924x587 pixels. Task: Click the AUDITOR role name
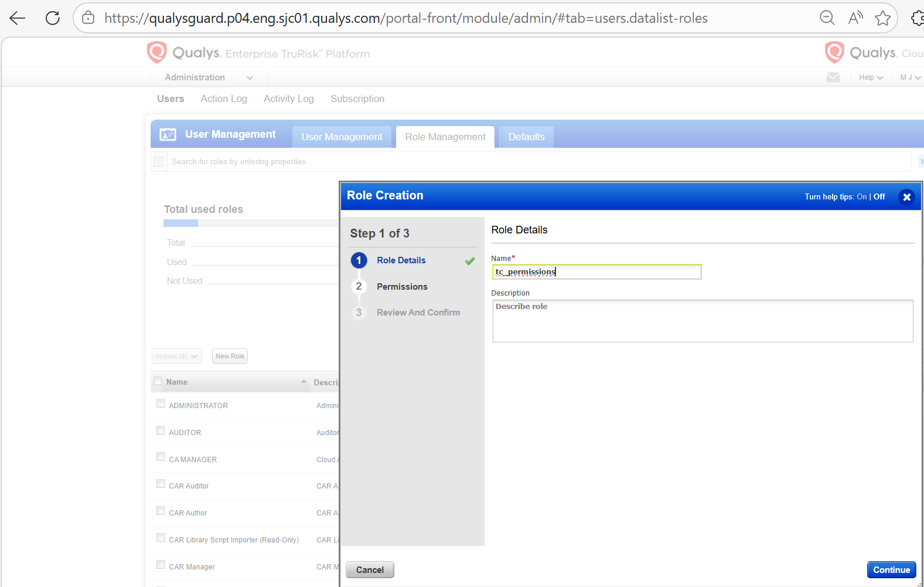(185, 433)
